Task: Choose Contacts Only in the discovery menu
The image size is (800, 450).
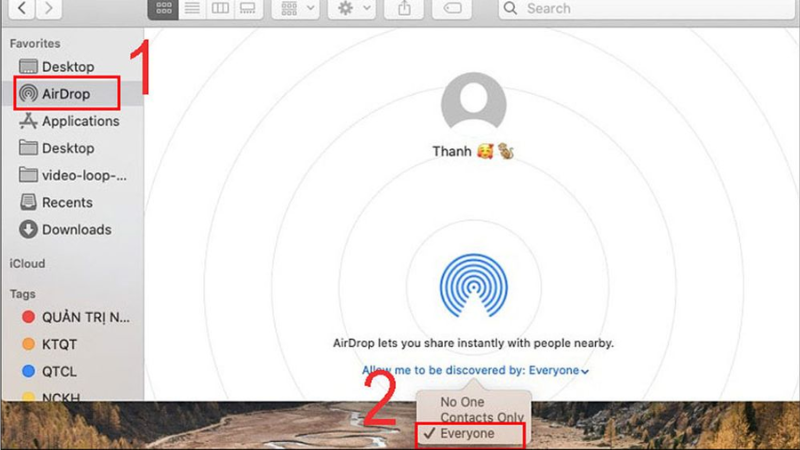Action: [482, 417]
